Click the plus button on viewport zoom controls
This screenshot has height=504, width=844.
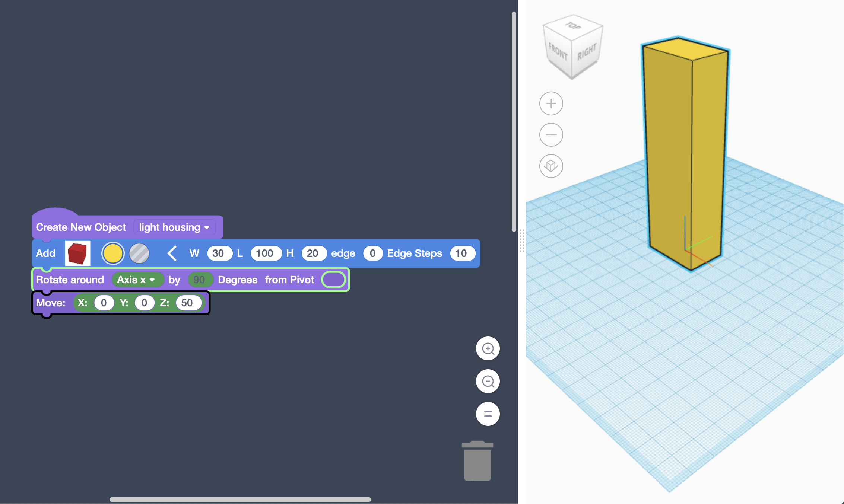[x=551, y=103]
